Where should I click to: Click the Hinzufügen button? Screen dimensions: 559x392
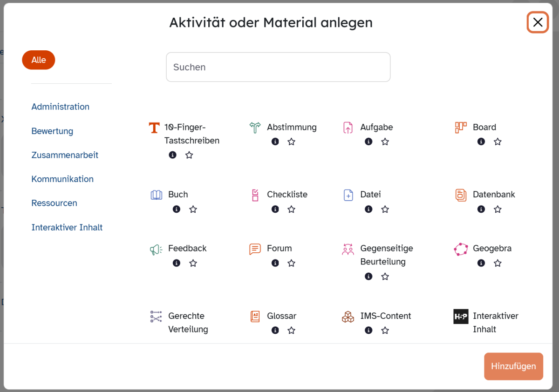coord(513,366)
